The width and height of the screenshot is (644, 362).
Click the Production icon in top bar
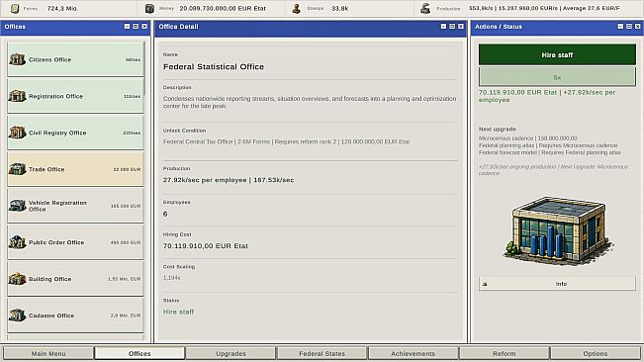pyautogui.click(x=425, y=8)
